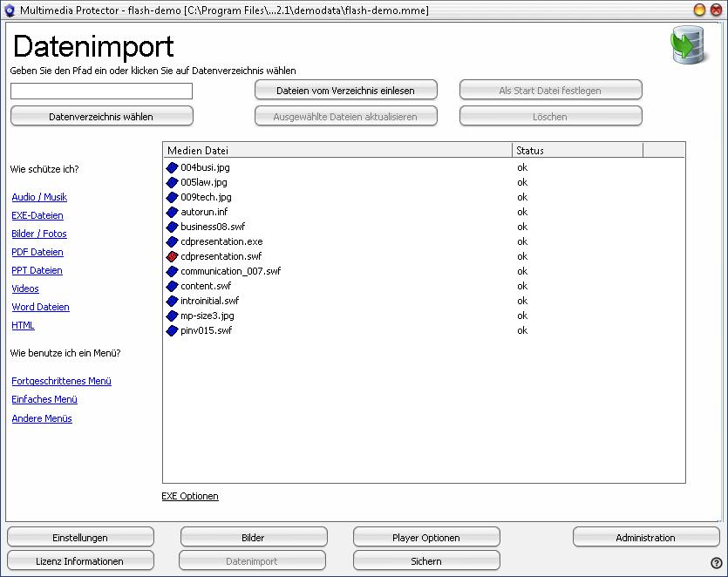Select business08.swf in the file list
The image size is (728, 577).
click(213, 227)
